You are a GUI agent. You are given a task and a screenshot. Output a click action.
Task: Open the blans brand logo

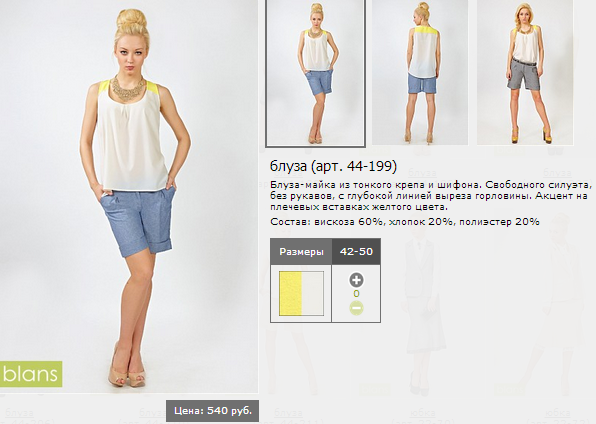pos(31,374)
